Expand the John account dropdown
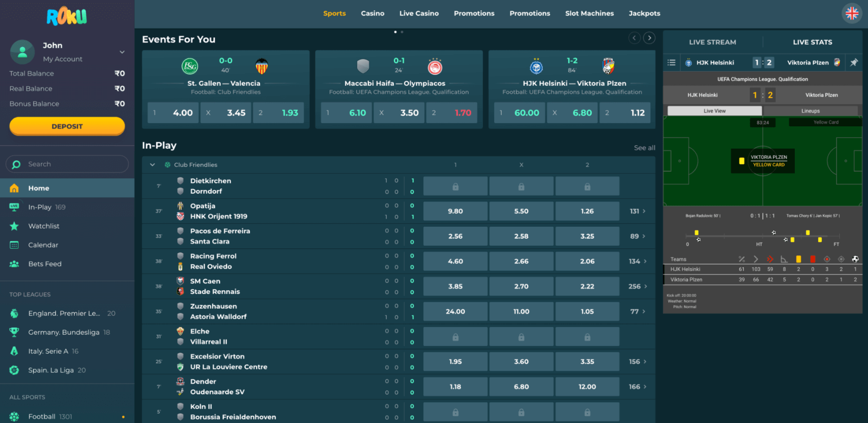 (122, 52)
